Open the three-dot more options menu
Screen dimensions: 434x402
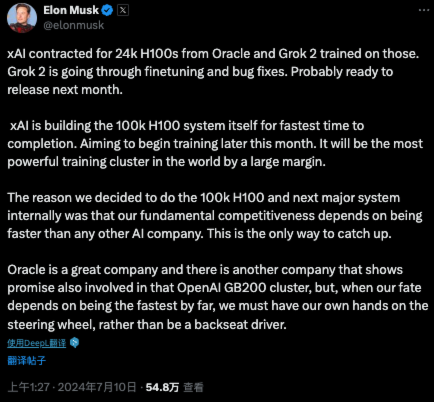pos(424,10)
